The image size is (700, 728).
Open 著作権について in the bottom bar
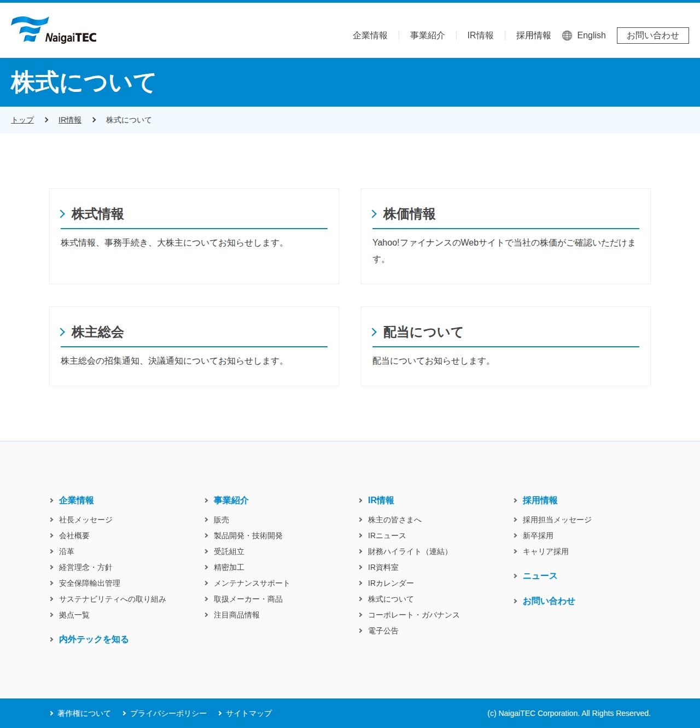pyautogui.click(x=84, y=713)
